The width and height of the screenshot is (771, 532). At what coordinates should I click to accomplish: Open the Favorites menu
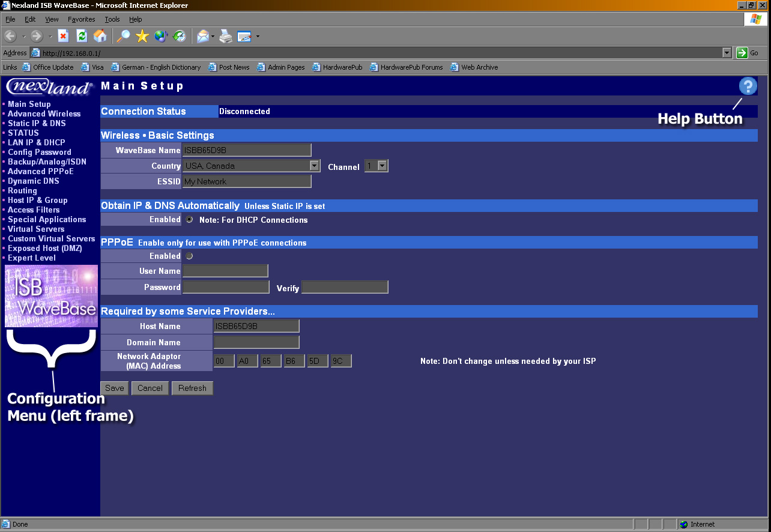[81, 19]
